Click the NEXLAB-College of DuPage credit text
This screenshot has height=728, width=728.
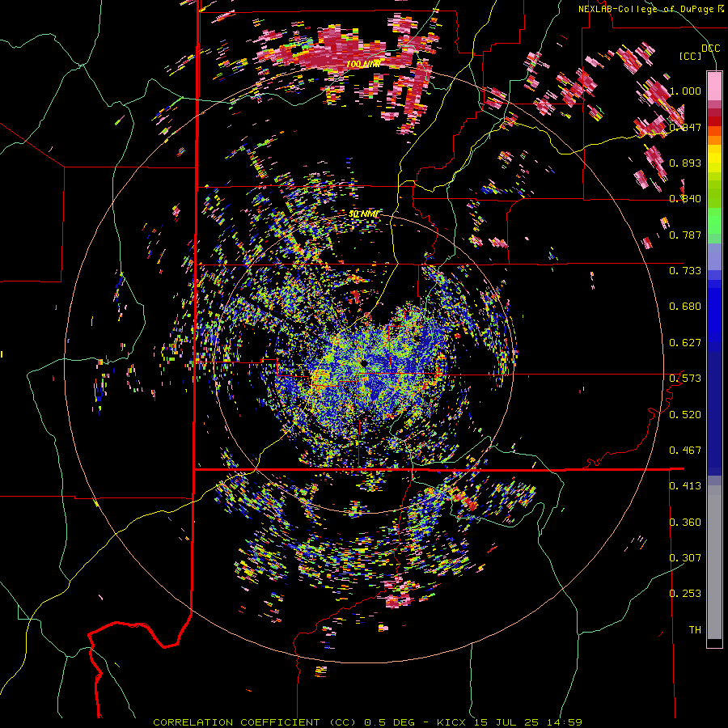[x=648, y=9]
